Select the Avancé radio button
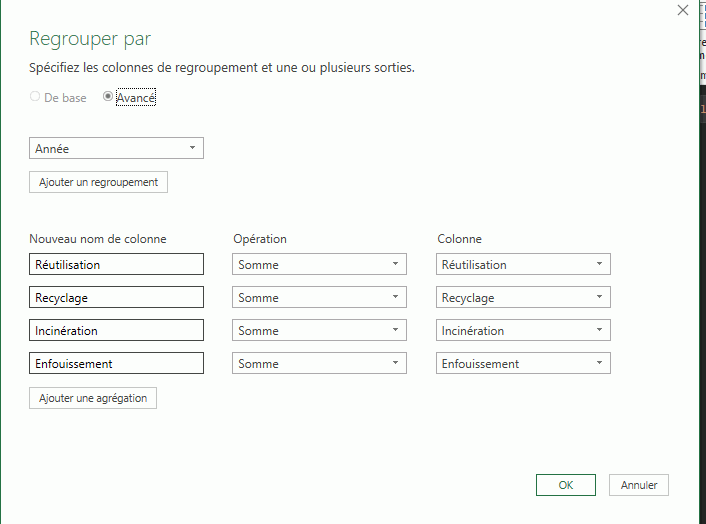Viewport: 706px width, 524px height. [108, 98]
